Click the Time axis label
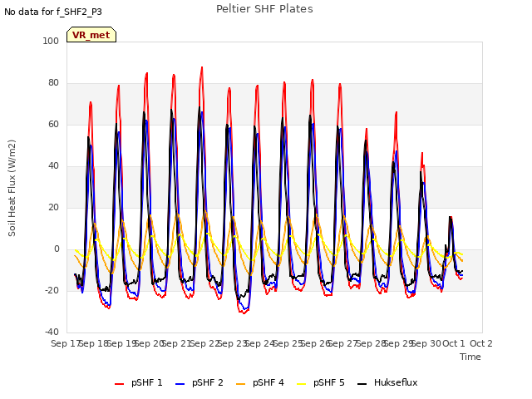Screen dimensions: 532x399 click(470, 357)
